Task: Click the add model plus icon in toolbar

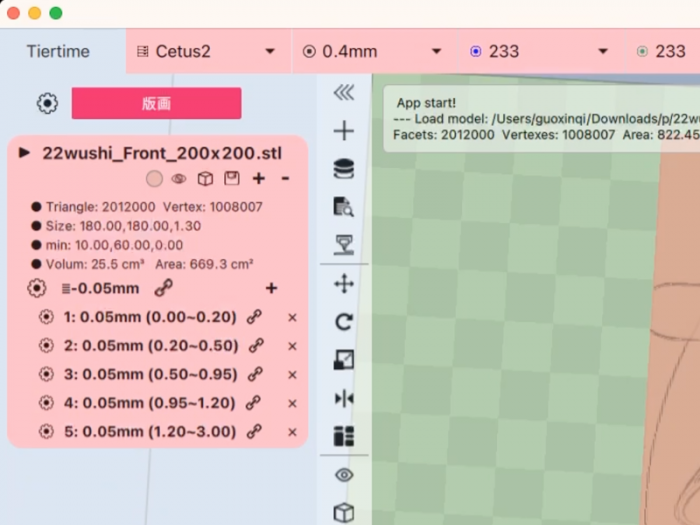Action: [344, 131]
